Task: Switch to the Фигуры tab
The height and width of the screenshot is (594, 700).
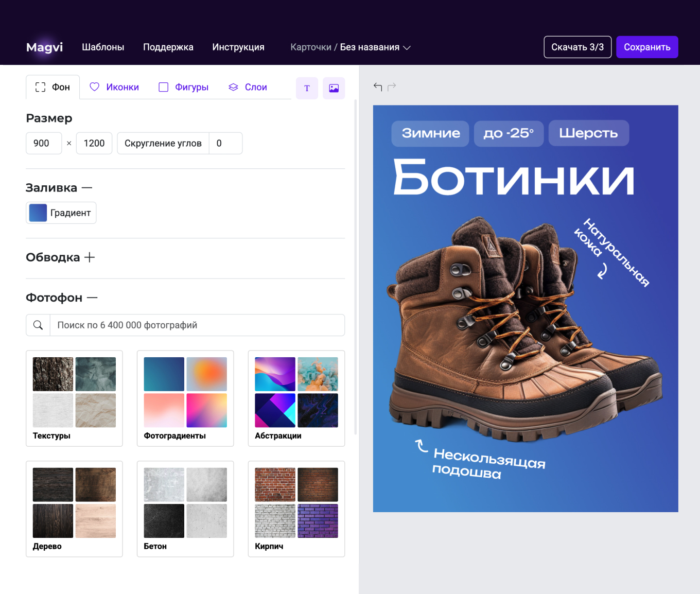Action: 183,87
